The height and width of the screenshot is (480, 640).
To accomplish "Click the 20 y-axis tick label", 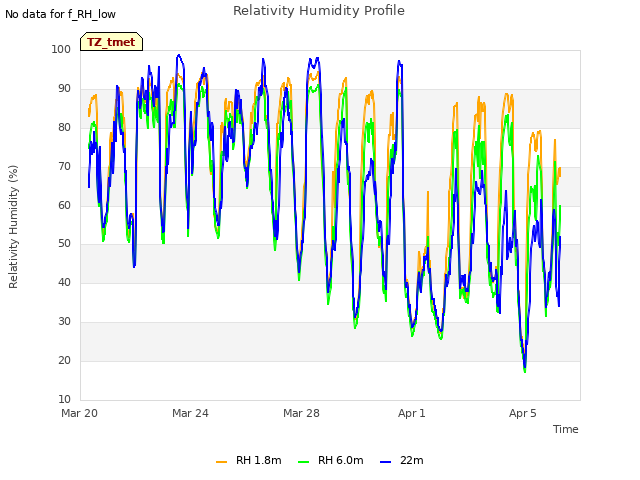I will pos(64,360).
